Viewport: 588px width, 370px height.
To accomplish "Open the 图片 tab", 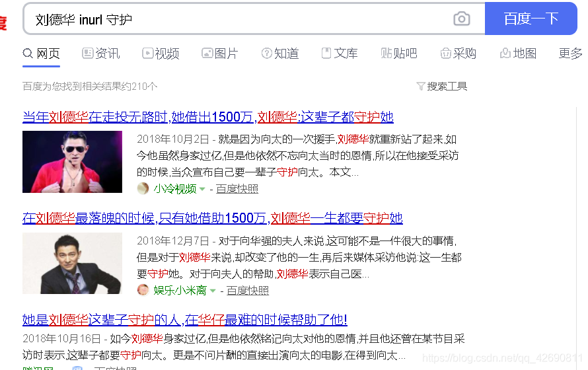I will coord(220,54).
